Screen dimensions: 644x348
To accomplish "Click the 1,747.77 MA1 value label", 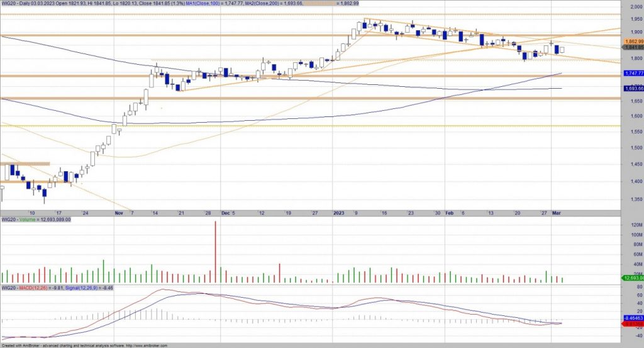I will click(x=632, y=73).
